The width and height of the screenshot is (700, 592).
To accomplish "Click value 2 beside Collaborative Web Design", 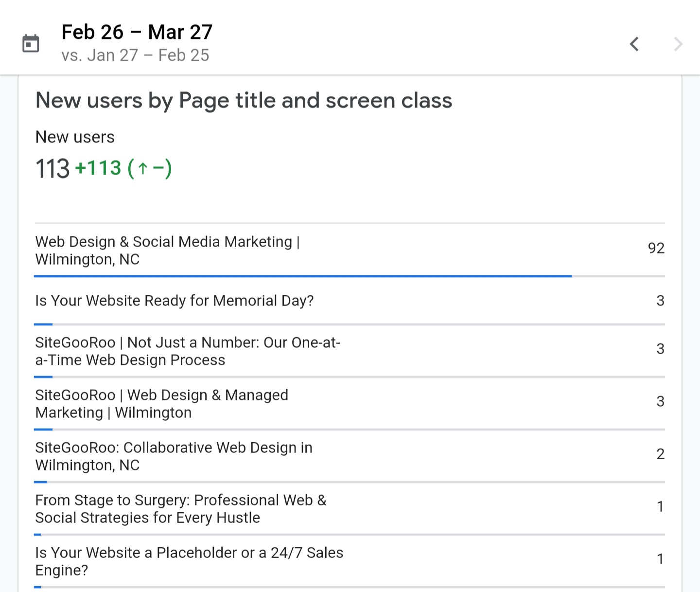I will (660, 454).
